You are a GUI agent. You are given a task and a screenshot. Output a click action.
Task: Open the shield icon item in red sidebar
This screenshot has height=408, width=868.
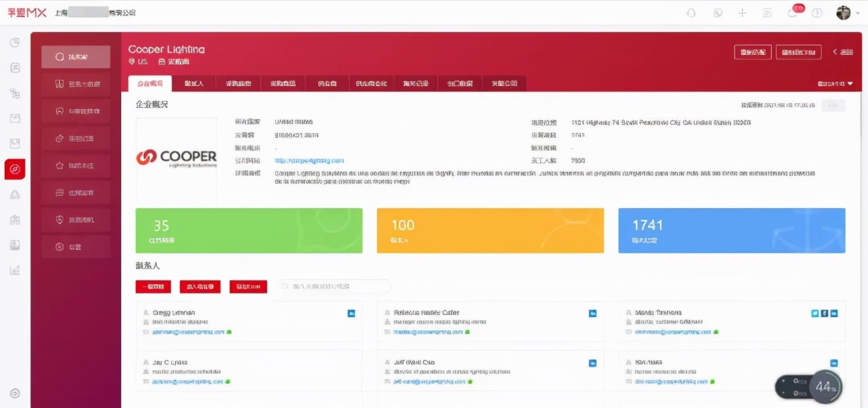[x=76, y=220]
